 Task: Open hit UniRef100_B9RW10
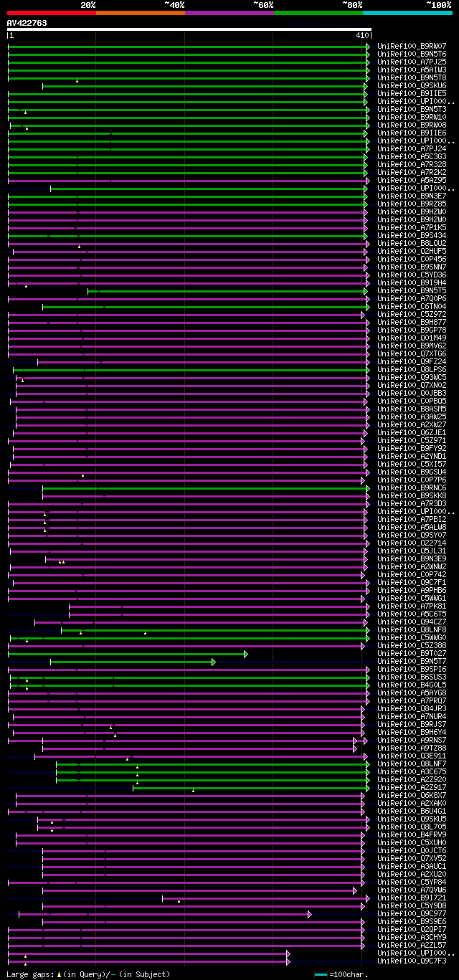(x=412, y=118)
